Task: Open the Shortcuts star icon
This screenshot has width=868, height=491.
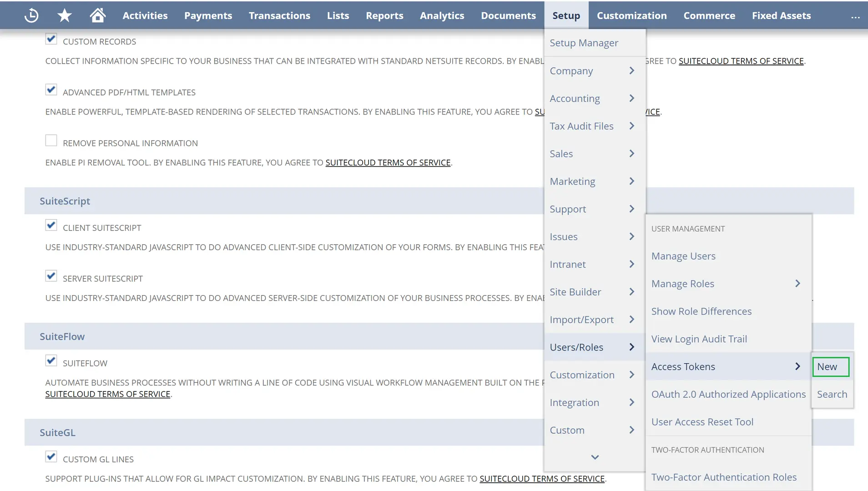Action: tap(65, 15)
